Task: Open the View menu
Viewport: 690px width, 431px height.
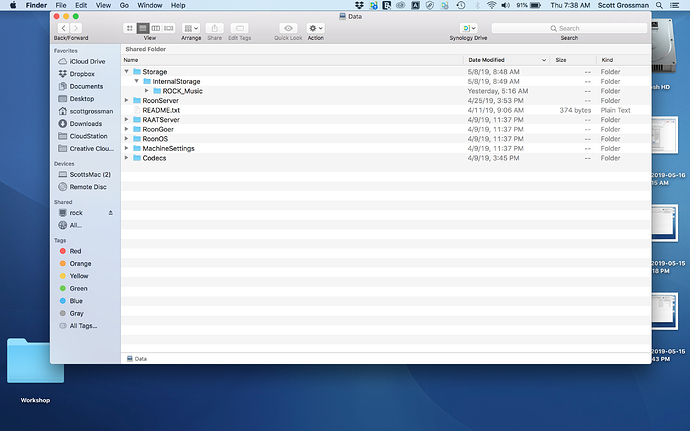Action: 103,5
